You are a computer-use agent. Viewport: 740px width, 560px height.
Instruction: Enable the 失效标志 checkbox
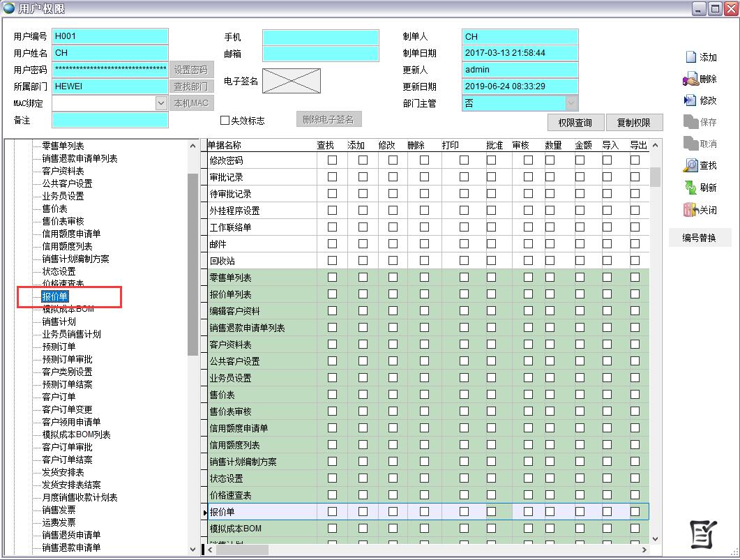[225, 121]
